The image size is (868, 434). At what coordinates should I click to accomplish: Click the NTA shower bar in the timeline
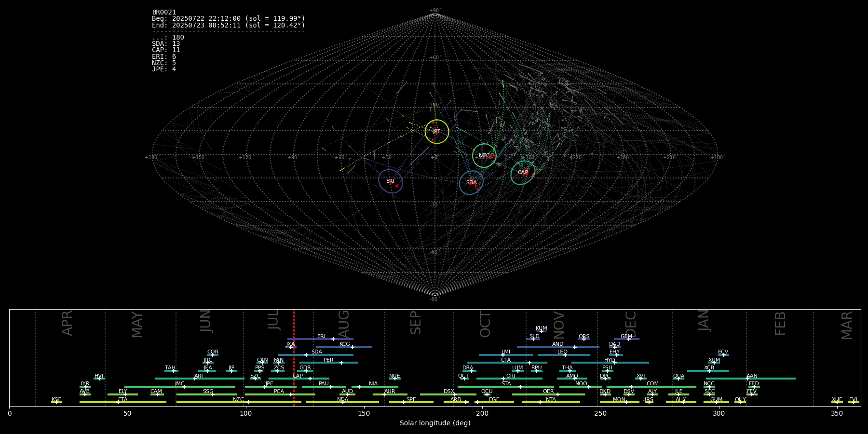[551, 402]
